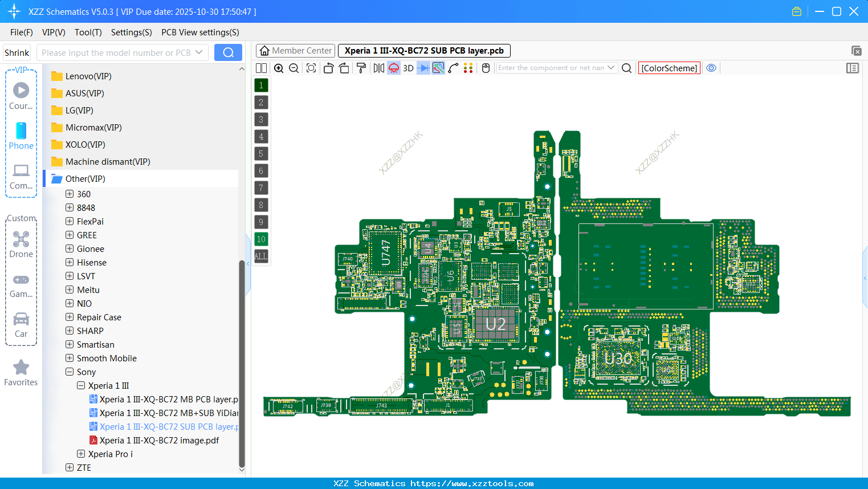868x489 pixels.
Task: Toggle the component highlight lamp icon
Action: (393, 68)
